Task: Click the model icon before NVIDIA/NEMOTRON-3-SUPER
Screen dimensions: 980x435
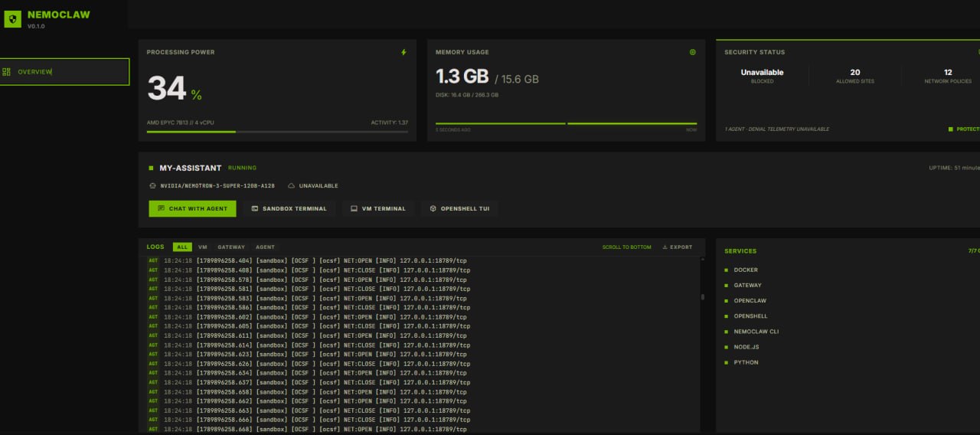Action: (152, 186)
